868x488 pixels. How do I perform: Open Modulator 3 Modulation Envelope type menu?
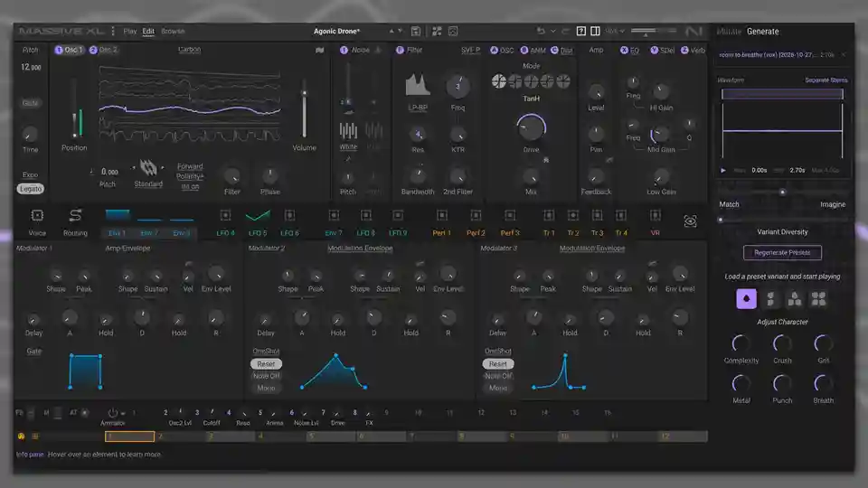coord(591,248)
